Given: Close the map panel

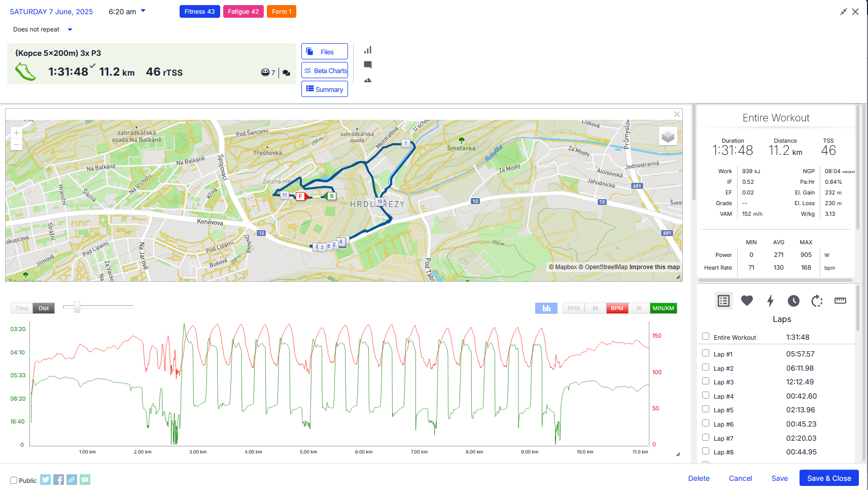Looking at the screenshot, I should (676, 114).
